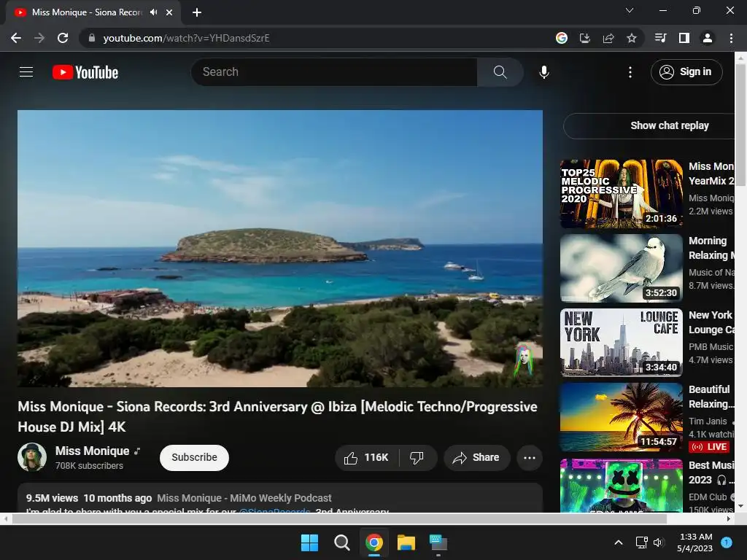Viewport: 747px width, 560px height.
Task: Like the video with thumbs up
Action: pos(366,458)
